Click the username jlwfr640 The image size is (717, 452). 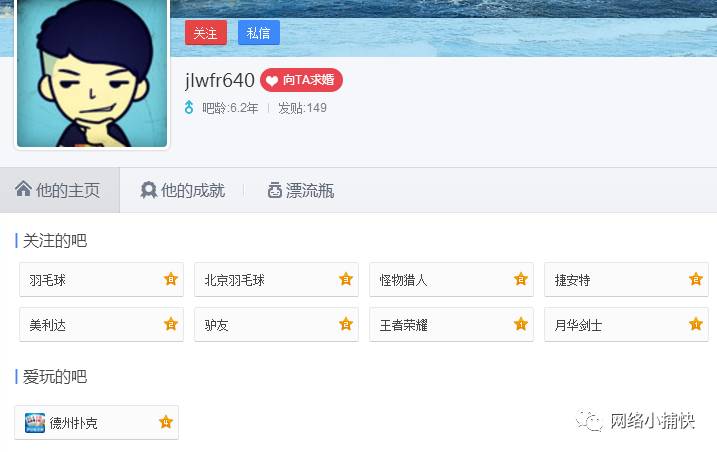pos(219,81)
